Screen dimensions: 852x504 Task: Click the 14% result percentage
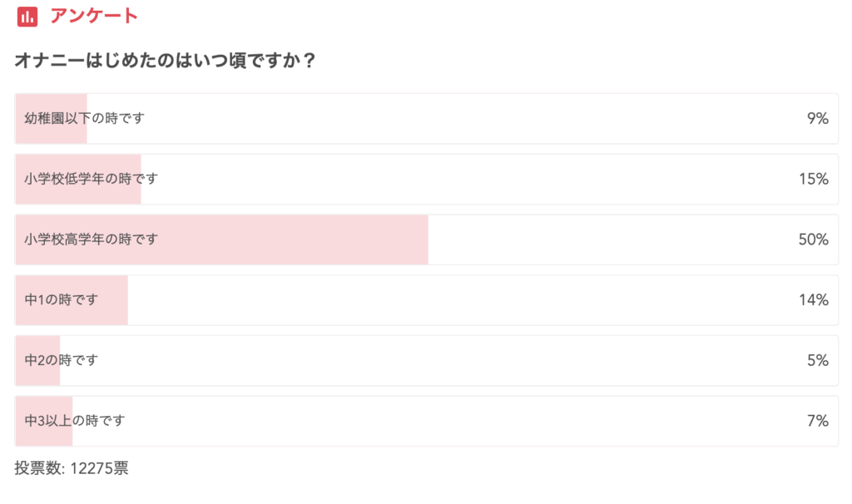[814, 300]
